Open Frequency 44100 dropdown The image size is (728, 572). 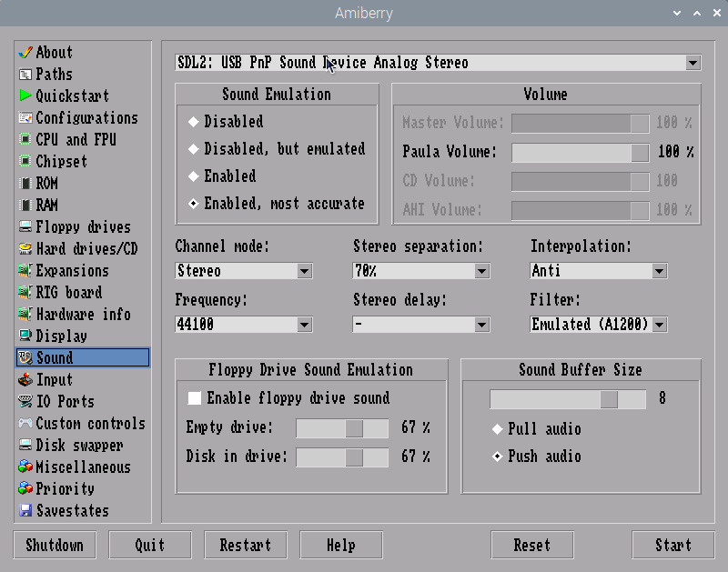[244, 325]
